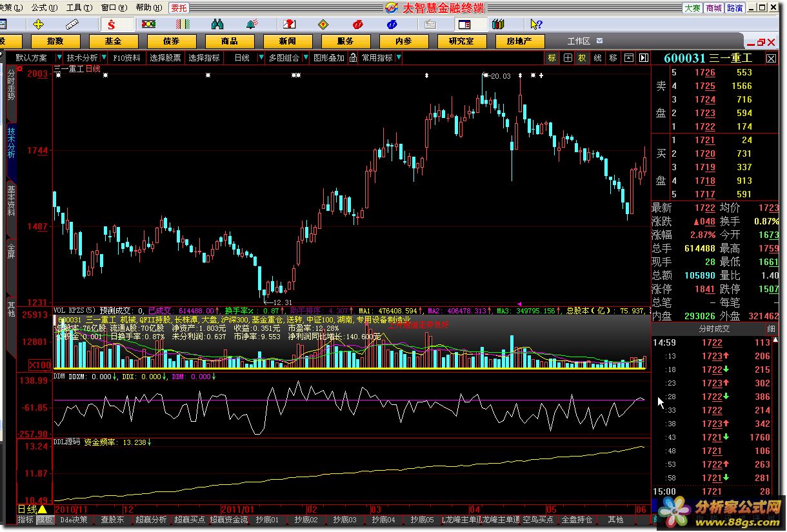
Task: Open the 日线 period dropdown arrow
Action: 261,57
